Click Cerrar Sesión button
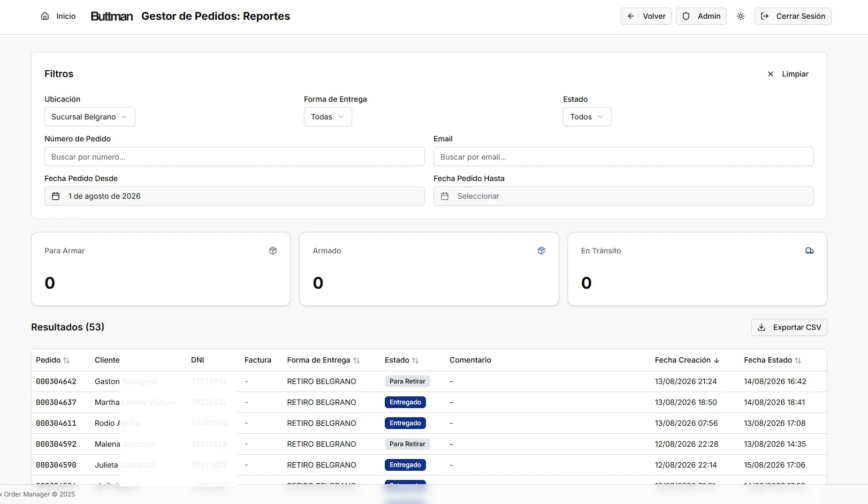Image resolution: width=868 pixels, height=504 pixels. (793, 16)
